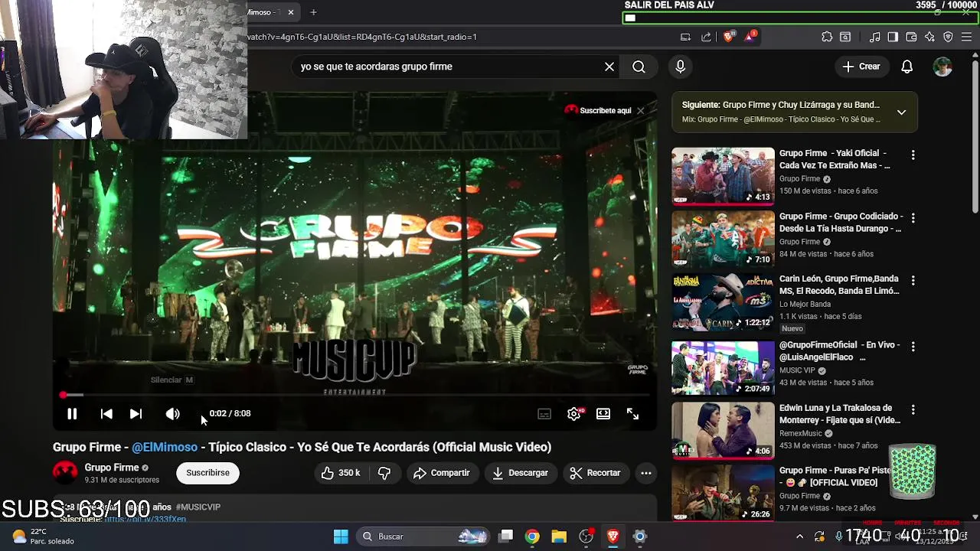Open options for Puras Pa' Pistear video
The image size is (980, 551).
913,472
